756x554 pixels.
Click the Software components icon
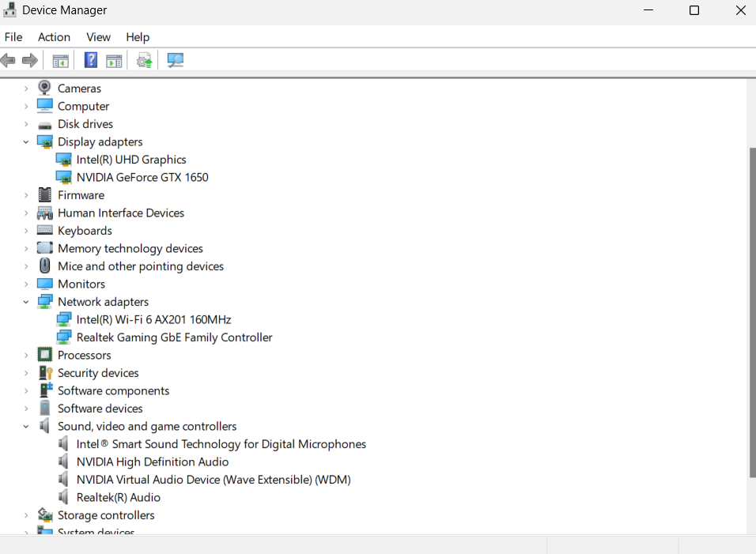point(46,390)
